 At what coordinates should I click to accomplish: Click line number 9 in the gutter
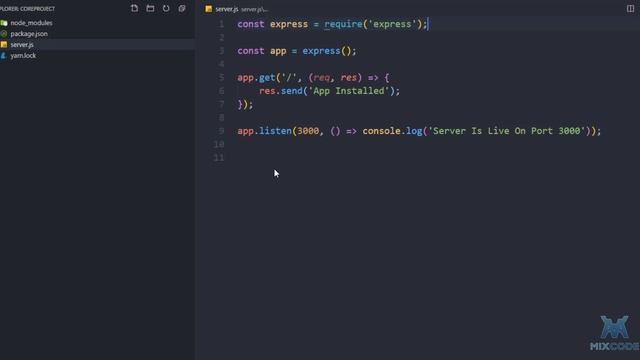[x=221, y=131]
